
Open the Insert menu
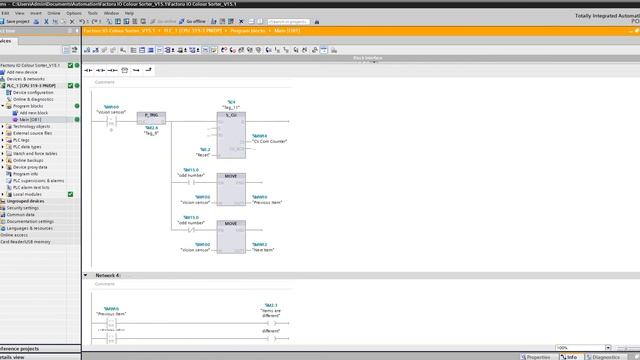point(36,13)
